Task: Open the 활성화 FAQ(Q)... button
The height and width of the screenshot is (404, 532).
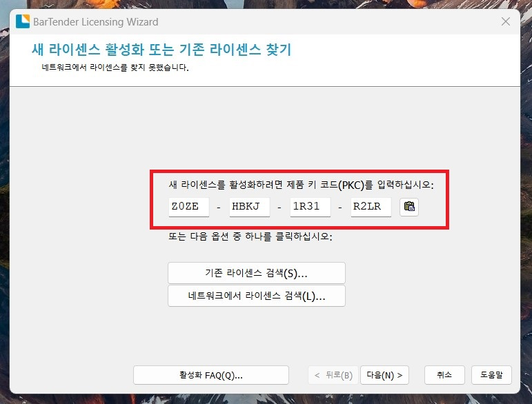Action: (211, 375)
